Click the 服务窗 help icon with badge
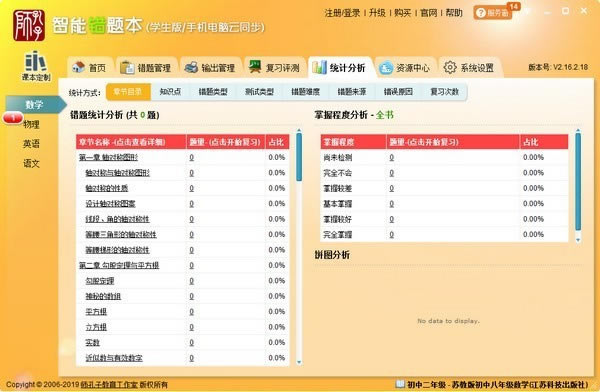 [x=493, y=13]
